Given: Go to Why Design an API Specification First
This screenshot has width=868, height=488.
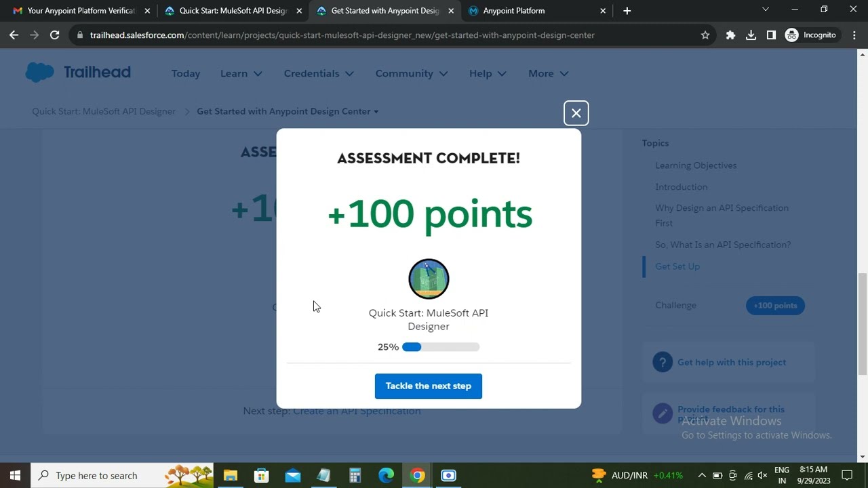Looking at the screenshot, I should click(x=722, y=216).
